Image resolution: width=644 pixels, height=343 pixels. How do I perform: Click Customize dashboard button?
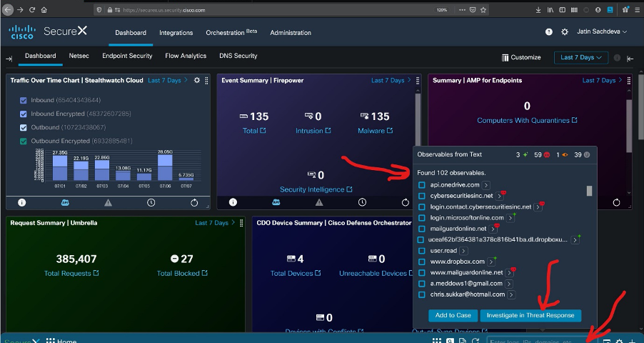pyautogui.click(x=521, y=58)
